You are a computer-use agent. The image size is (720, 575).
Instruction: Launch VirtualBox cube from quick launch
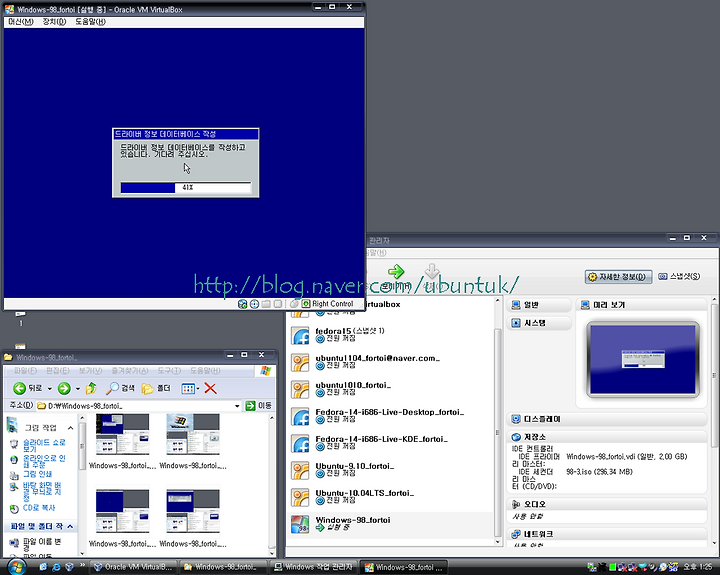coord(69,567)
